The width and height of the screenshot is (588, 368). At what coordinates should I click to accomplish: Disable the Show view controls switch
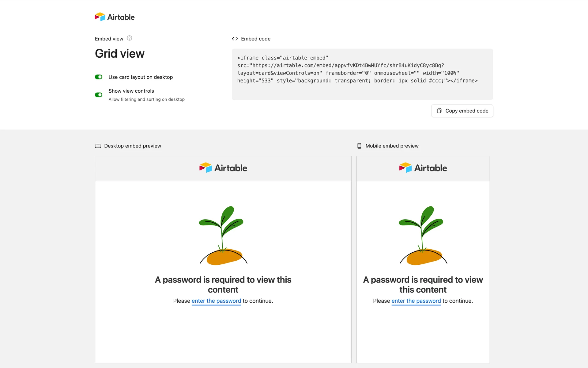pyautogui.click(x=99, y=95)
